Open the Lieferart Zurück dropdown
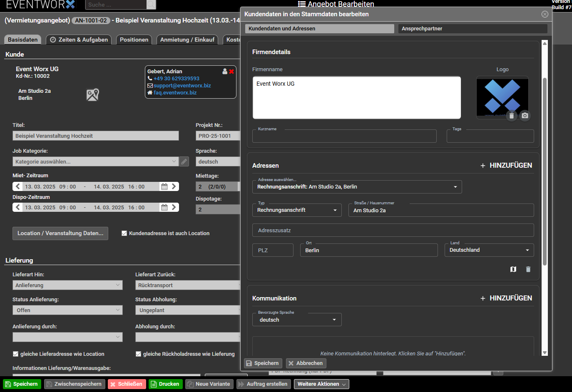Image resolution: width=572 pixels, height=392 pixels. pyautogui.click(x=188, y=285)
